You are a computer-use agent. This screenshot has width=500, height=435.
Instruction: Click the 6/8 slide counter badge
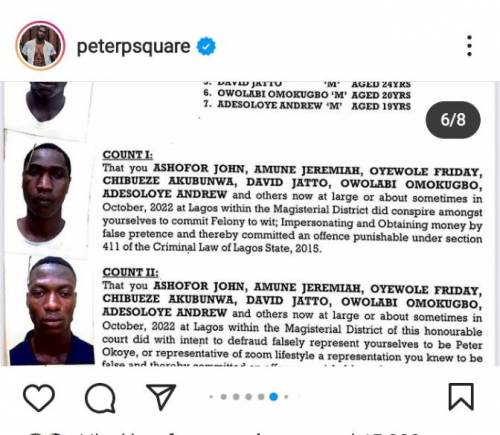click(453, 120)
